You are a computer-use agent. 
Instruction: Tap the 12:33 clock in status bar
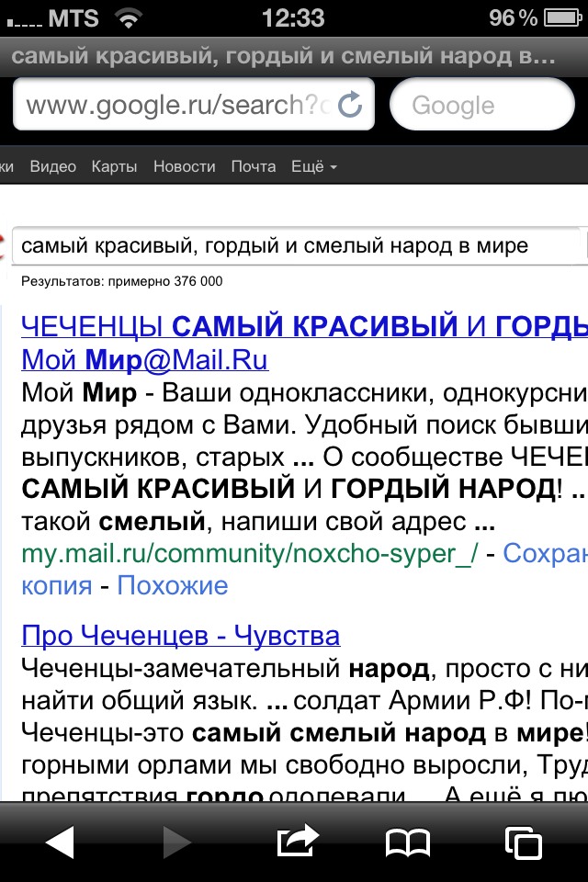point(293,18)
